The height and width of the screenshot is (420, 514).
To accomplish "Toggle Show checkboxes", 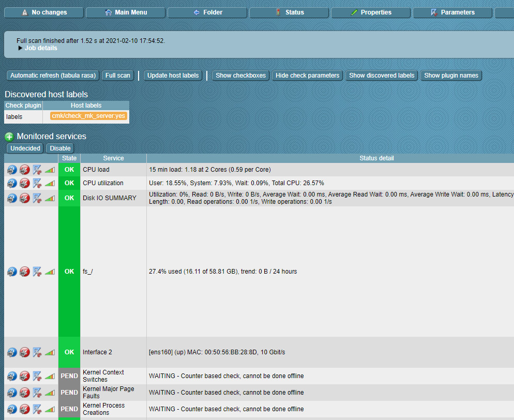I will [240, 76].
